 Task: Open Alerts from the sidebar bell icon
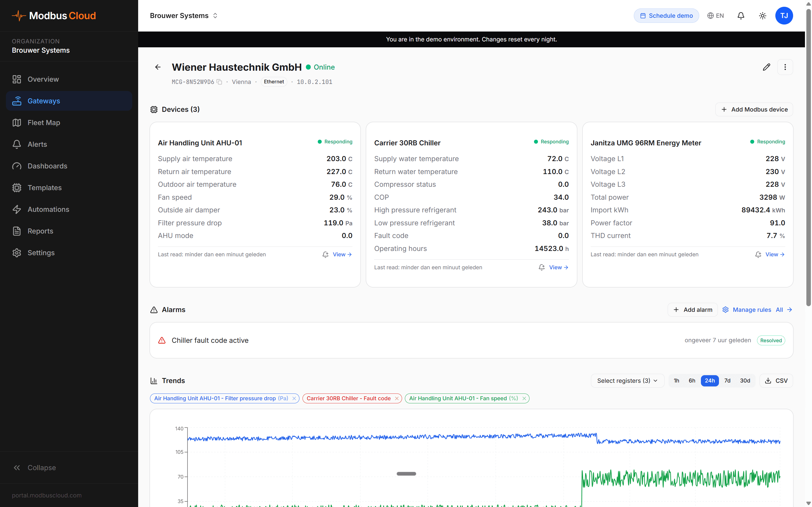click(17, 144)
